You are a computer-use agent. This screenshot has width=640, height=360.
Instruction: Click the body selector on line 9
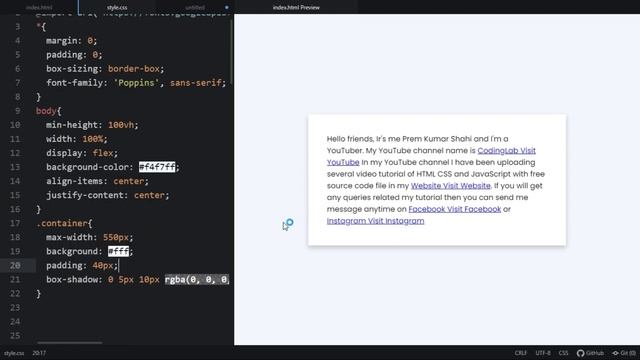point(46,111)
